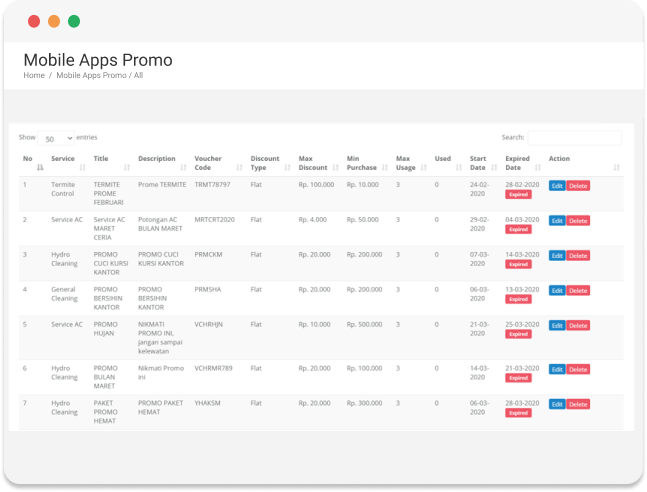Edit the PROMO BERSIHIN KANTOR row
The width and height of the screenshot is (647, 492).
point(557,291)
